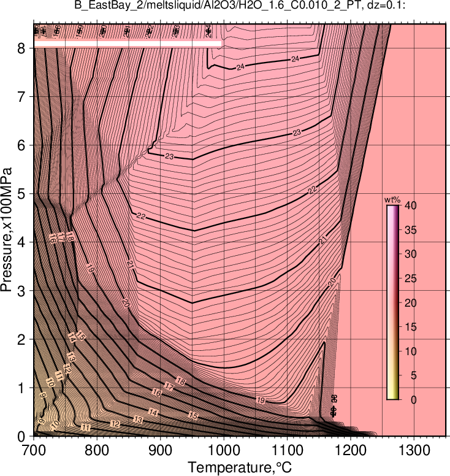
Task: Click colorbar tick label 20
Action: click(x=411, y=302)
